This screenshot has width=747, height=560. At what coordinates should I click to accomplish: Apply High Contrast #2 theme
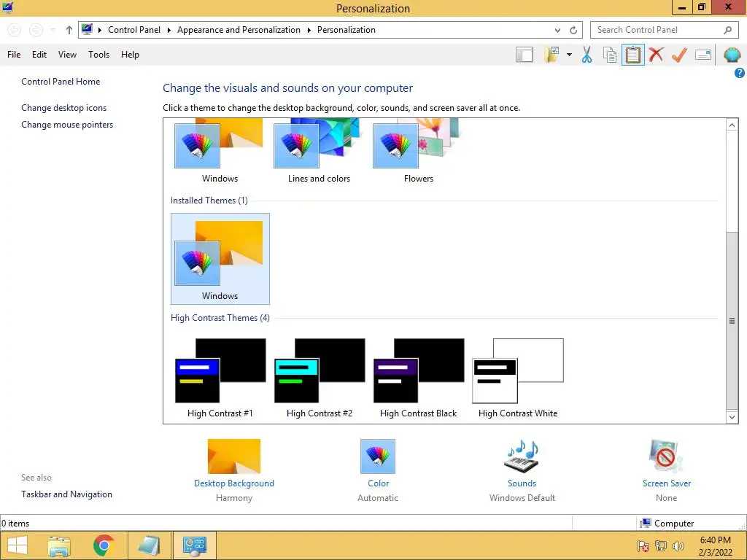pyautogui.click(x=320, y=377)
